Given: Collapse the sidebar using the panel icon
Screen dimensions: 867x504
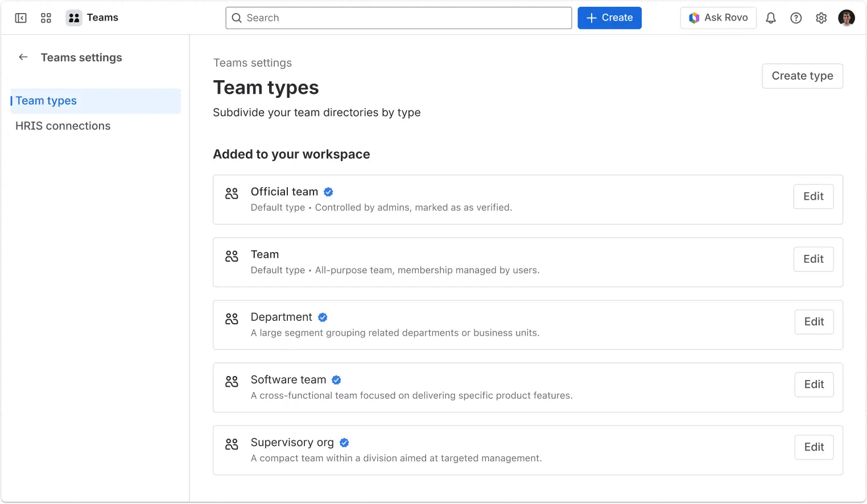Looking at the screenshot, I should (x=20, y=18).
